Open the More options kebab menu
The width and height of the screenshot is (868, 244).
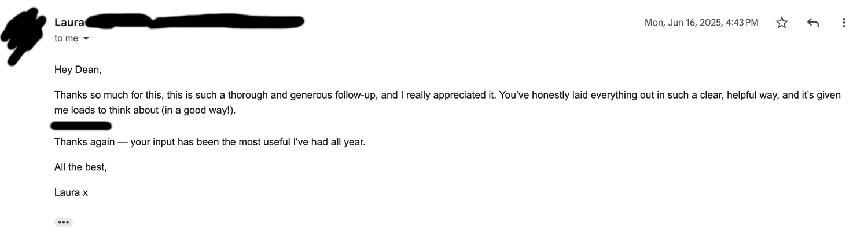click(x=844, y=23)
